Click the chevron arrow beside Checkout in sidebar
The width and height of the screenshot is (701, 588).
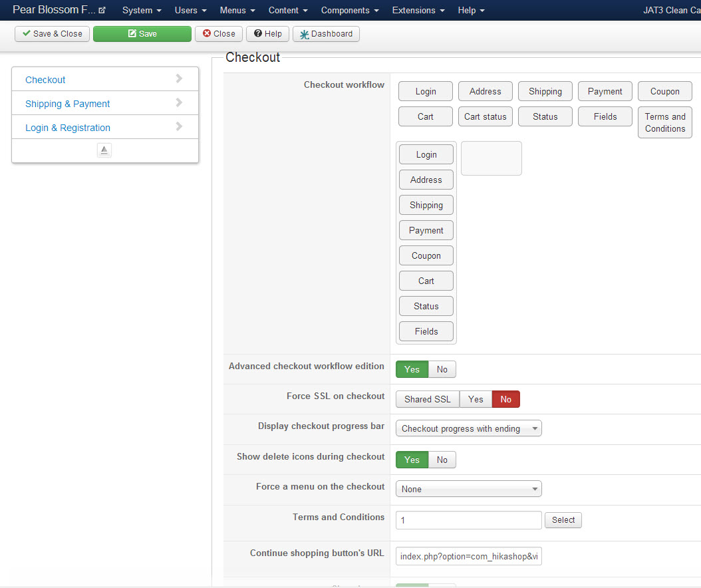click(x=179, y=78)
